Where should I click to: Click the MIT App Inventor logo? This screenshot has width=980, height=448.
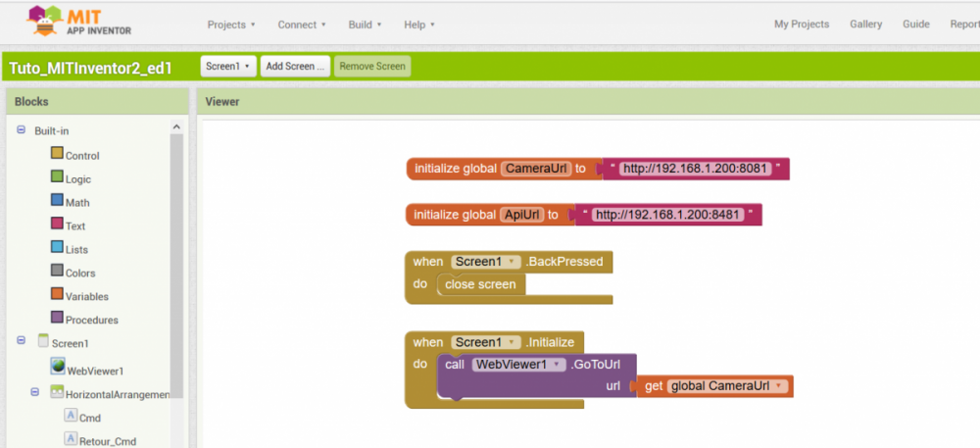pos(78,21)
